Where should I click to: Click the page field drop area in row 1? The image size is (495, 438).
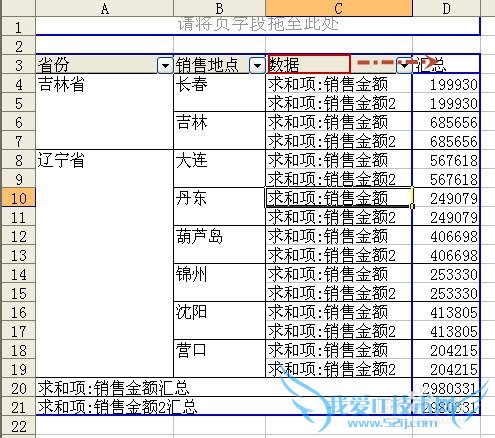point(258,26)
